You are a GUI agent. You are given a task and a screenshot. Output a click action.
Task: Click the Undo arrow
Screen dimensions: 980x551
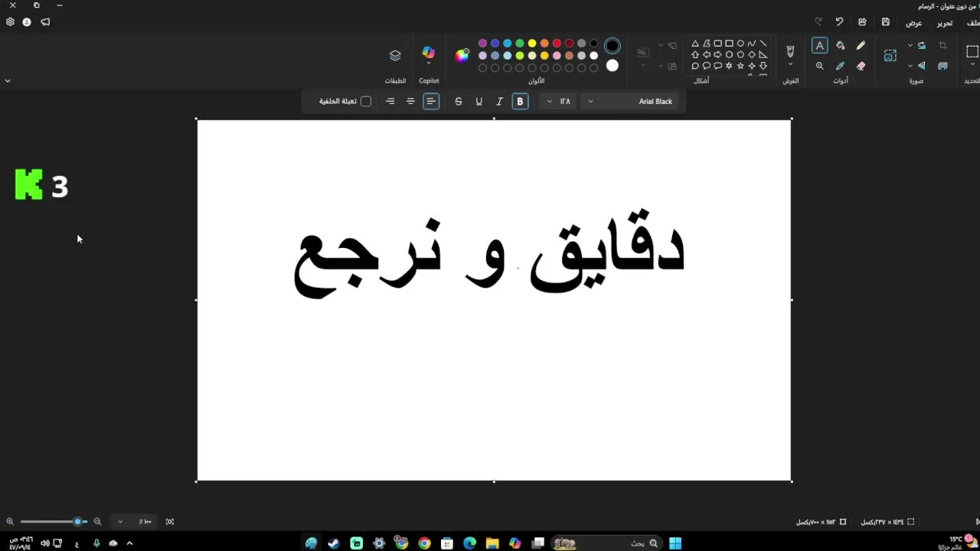[839, 22]
